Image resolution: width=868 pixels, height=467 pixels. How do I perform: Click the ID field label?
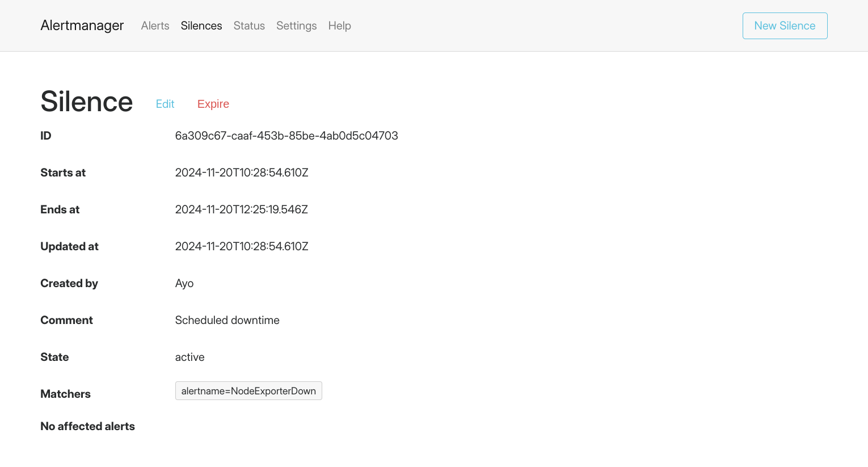point(46,136)
